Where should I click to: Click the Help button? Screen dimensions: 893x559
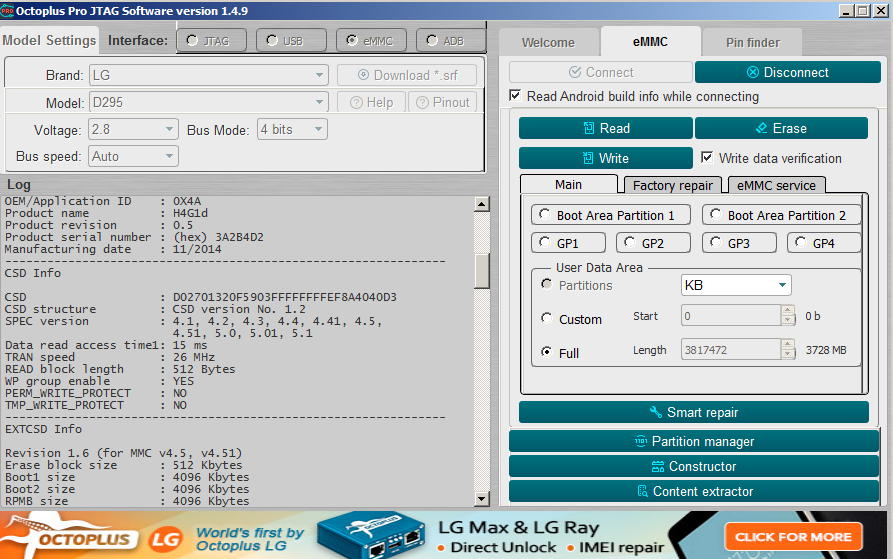click(371, 102)
